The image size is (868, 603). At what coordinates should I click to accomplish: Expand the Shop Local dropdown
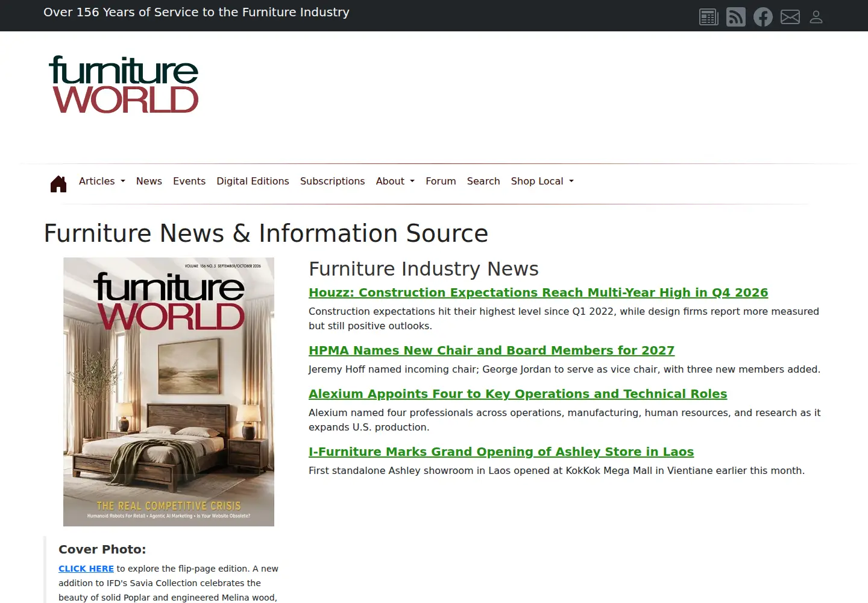click(x=542, y=181)
